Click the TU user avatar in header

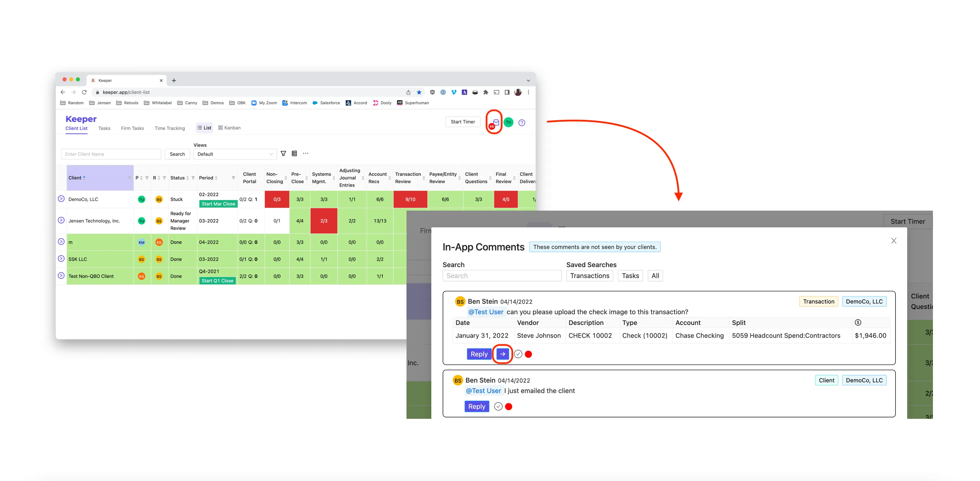point(508,122)
